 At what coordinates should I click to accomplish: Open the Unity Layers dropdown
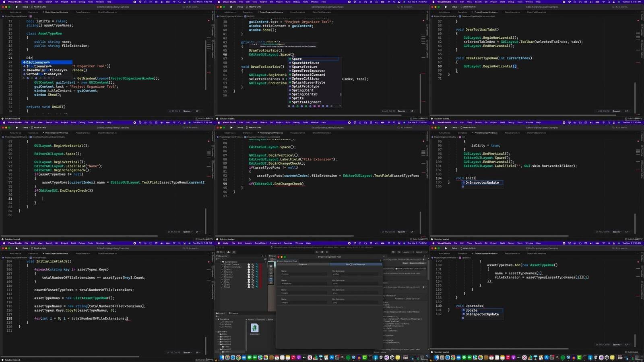[x=407, y=252]
